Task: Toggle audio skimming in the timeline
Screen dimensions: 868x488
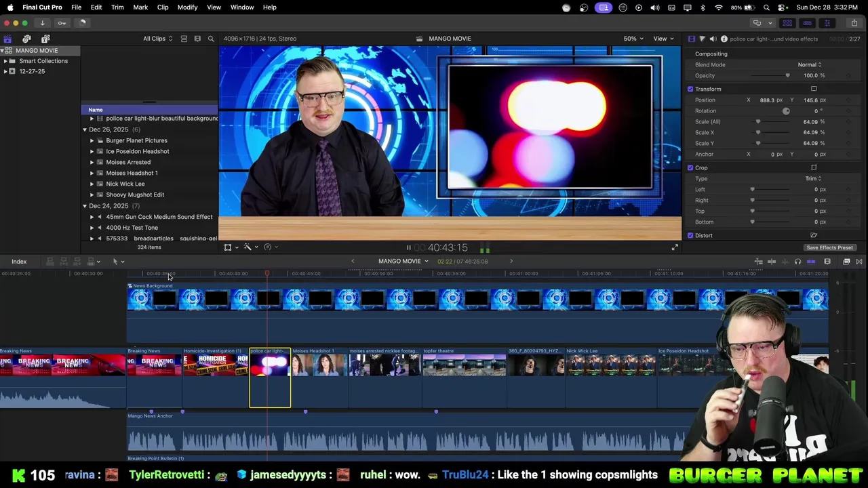Action: (x=785, y=262)
